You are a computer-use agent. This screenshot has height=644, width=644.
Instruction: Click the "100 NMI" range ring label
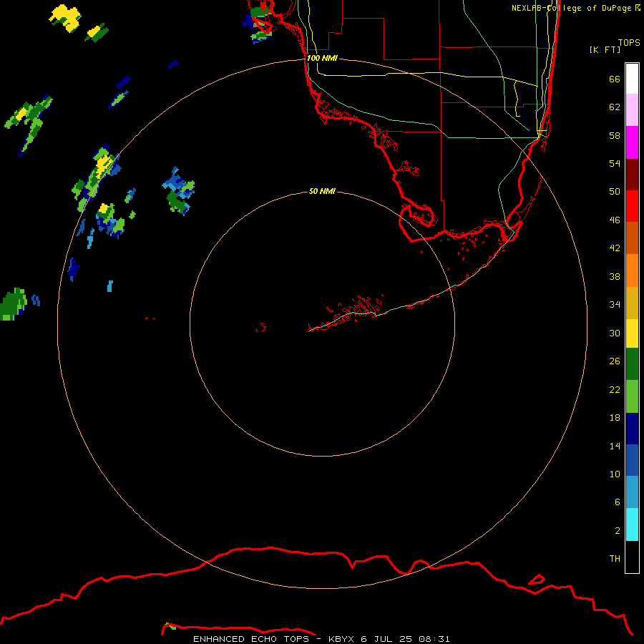(x=322, y=58)
